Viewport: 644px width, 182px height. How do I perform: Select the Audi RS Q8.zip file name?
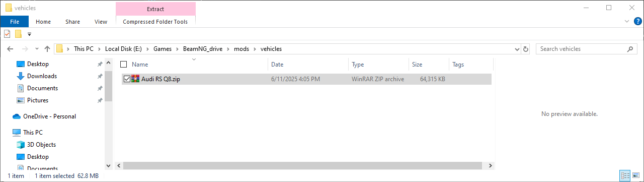[160, 79]
